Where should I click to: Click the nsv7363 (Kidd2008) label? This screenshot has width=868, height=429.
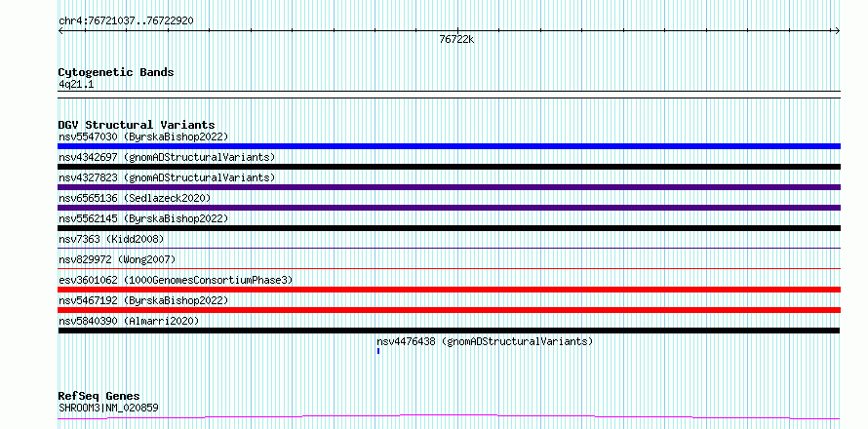pos(111,239)
